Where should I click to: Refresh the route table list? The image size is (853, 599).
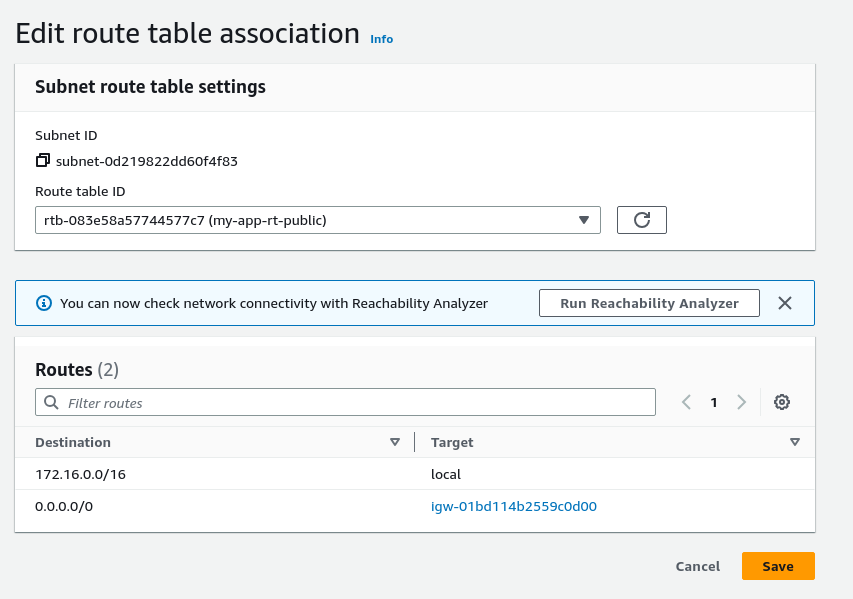642,220
